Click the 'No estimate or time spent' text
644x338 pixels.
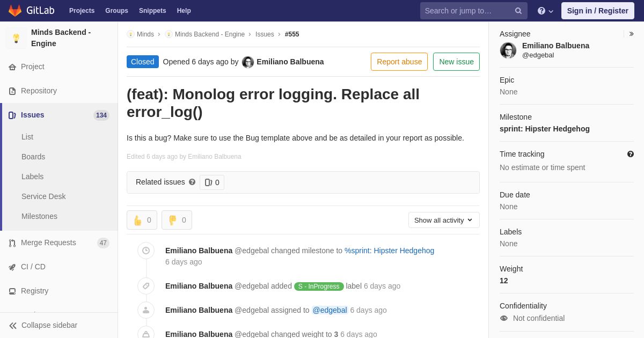pyautogui.click(x=543, y=167)
